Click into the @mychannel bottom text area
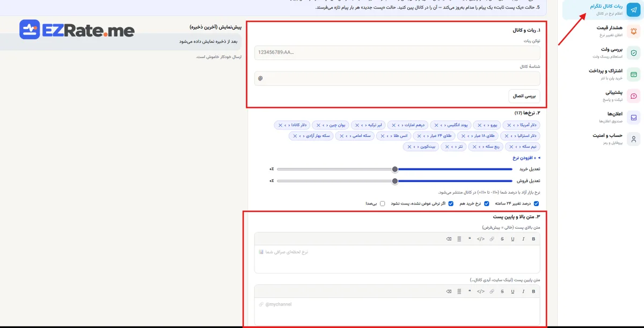 coord(397,311)
